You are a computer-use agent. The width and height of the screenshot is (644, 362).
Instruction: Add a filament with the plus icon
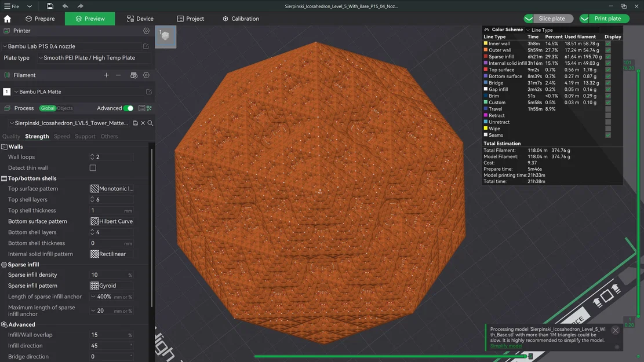coord(107,75)
